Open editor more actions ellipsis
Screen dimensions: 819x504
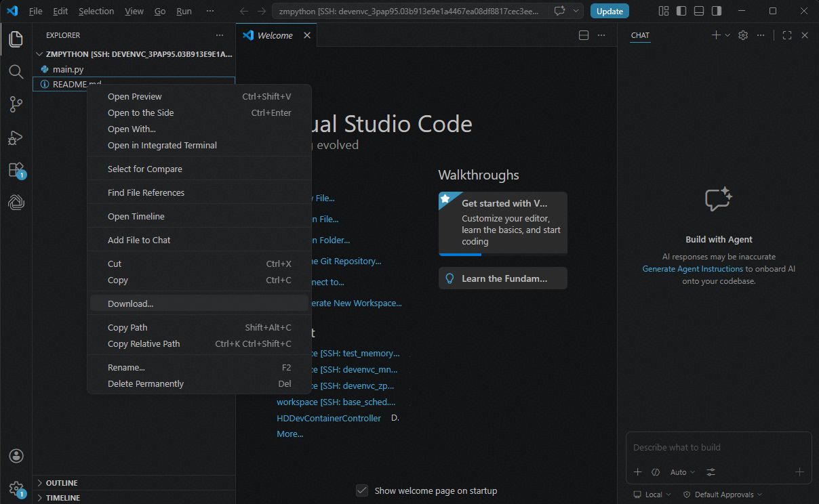(601, 35)
